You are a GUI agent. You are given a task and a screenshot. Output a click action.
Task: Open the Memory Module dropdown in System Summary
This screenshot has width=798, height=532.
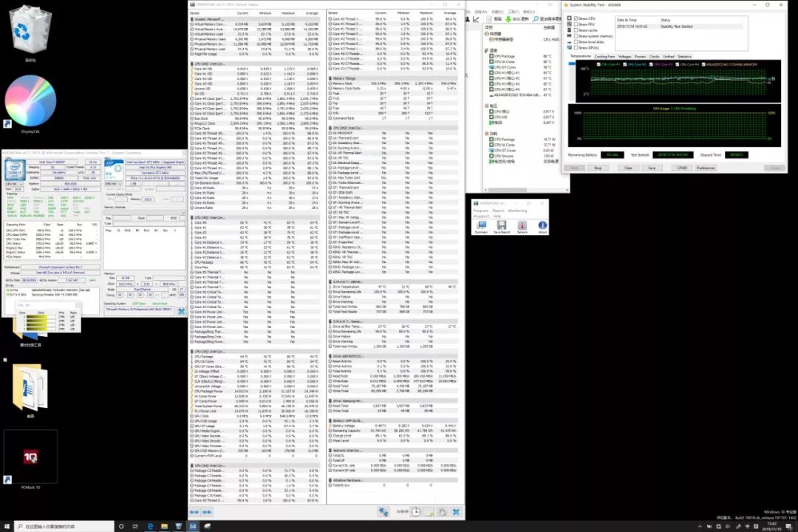(x=144, y=212)
